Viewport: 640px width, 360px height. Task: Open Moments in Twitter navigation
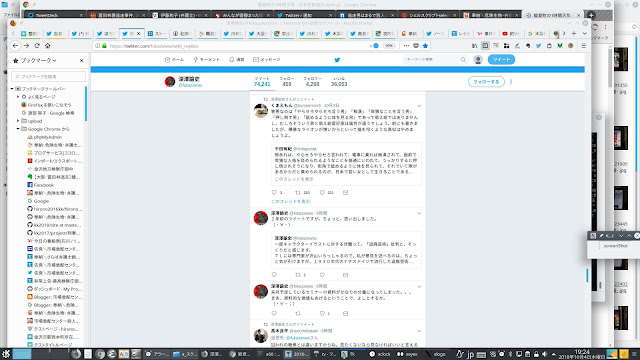click(207, 60)
